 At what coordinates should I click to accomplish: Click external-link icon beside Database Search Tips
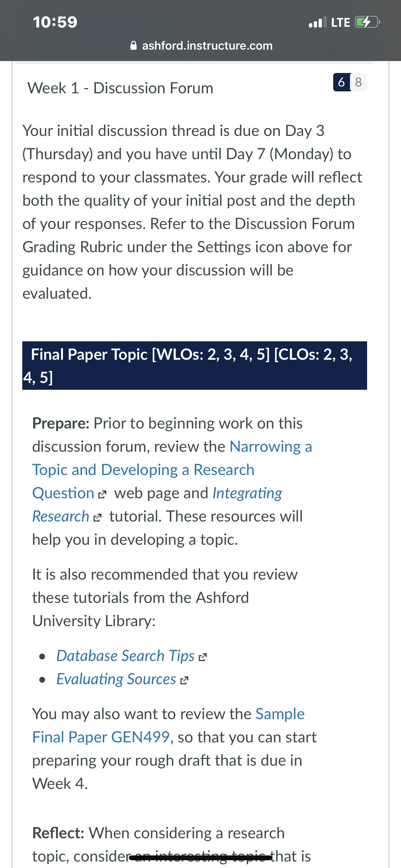202,657
